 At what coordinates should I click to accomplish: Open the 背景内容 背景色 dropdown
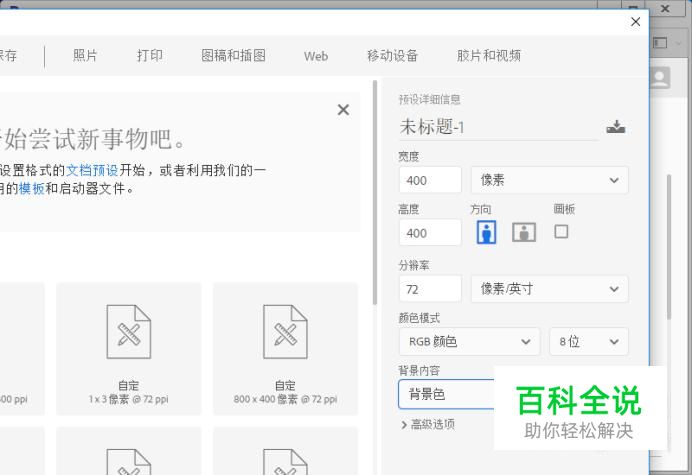pos(446,394)
